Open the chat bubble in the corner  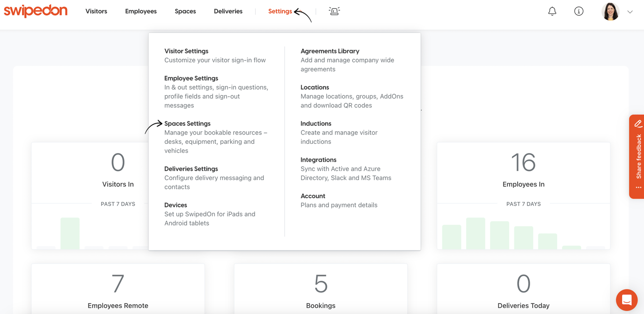pyautogui.click(x=626, y=299)
